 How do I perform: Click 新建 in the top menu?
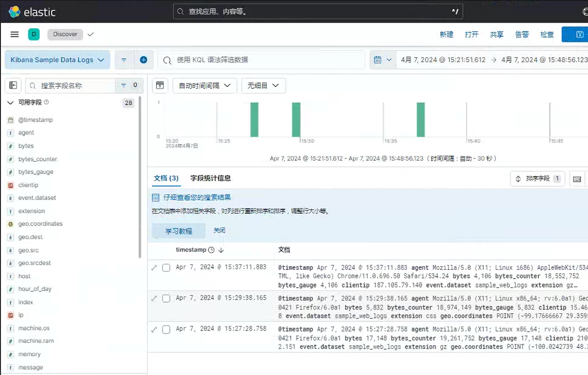point(446,34)
